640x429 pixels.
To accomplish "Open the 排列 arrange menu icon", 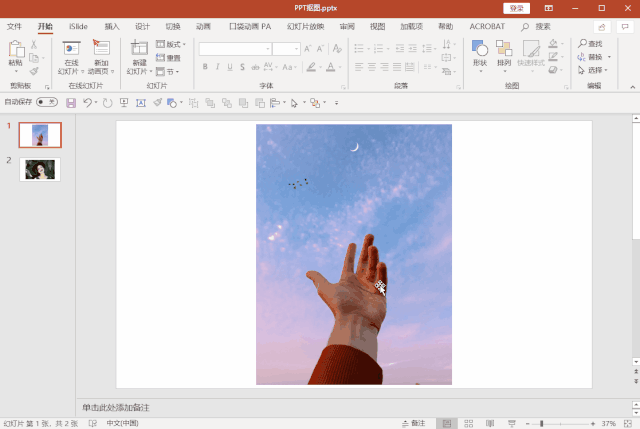I will [504, 48].
